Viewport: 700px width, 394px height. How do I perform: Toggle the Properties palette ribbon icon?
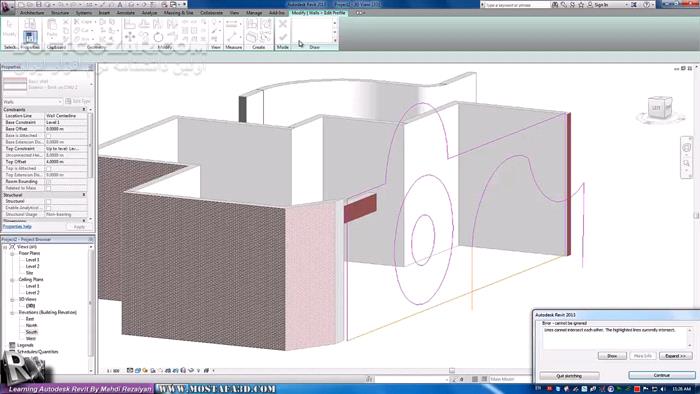(30, 37)
